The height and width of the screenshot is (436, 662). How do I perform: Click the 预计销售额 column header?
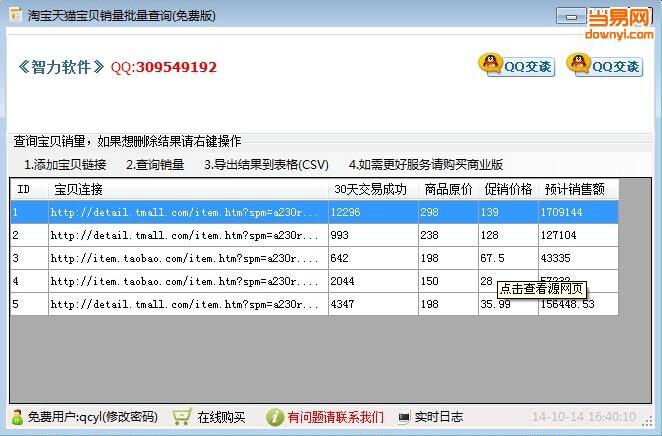pyautogui.click(x=578, y=189)
